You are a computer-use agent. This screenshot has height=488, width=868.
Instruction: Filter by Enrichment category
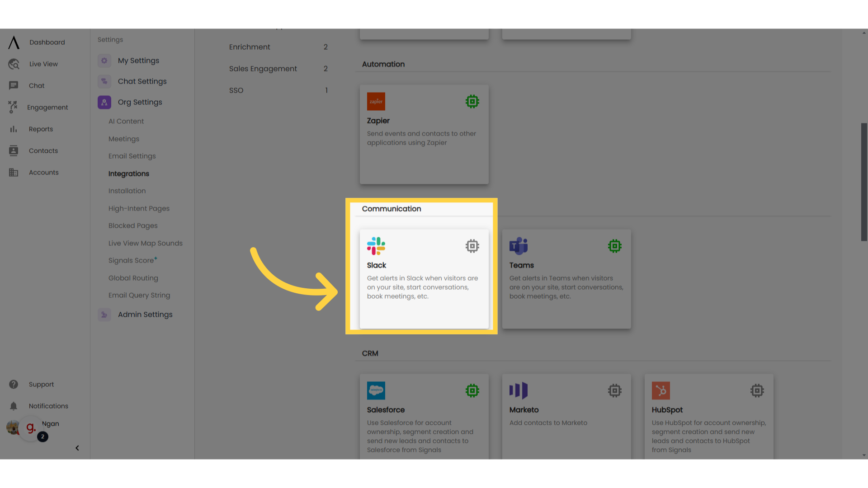(278, 47)
